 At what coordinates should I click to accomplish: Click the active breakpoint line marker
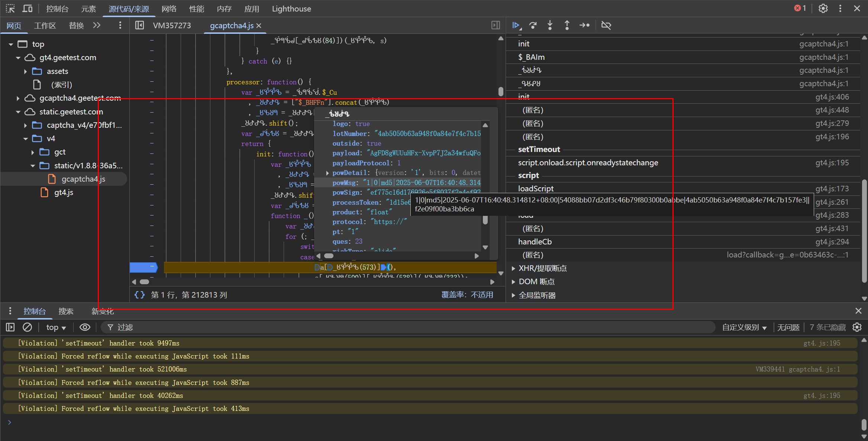[143, 267]
